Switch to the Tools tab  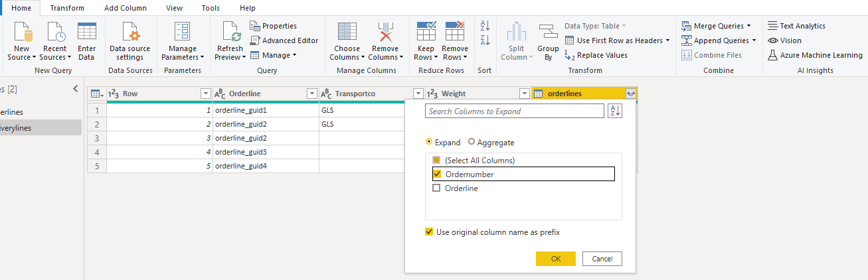pos(211,8)
